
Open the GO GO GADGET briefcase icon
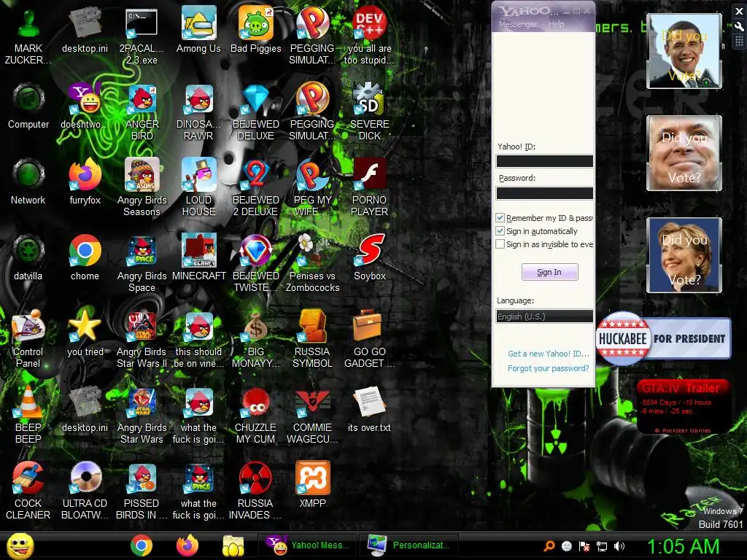coord(370,339)
